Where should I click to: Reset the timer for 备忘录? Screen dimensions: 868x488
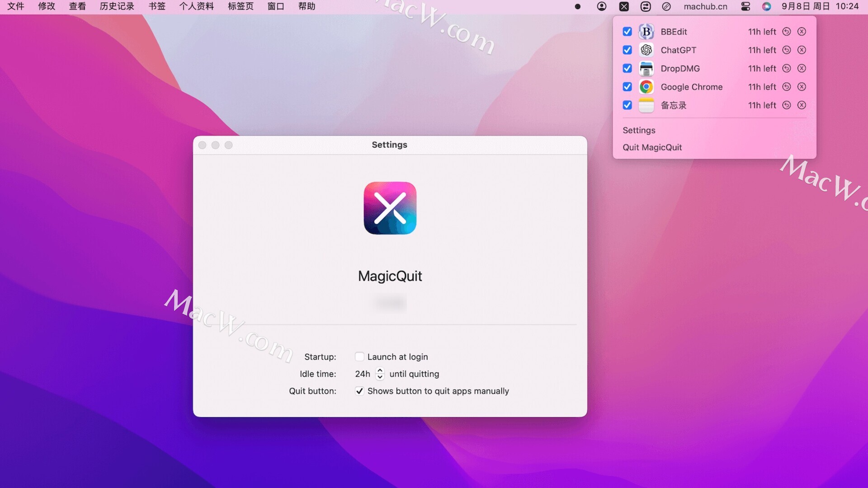[x=787, y=105]
